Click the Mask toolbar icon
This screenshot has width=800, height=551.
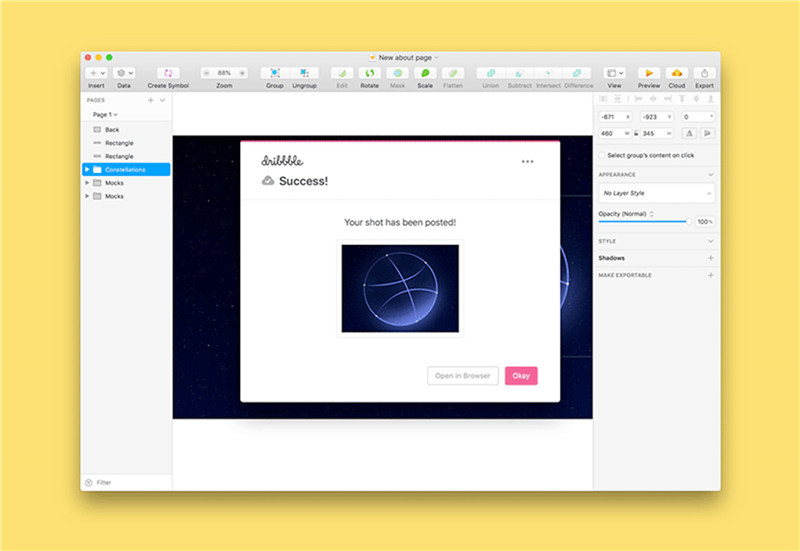pos(397,73)
